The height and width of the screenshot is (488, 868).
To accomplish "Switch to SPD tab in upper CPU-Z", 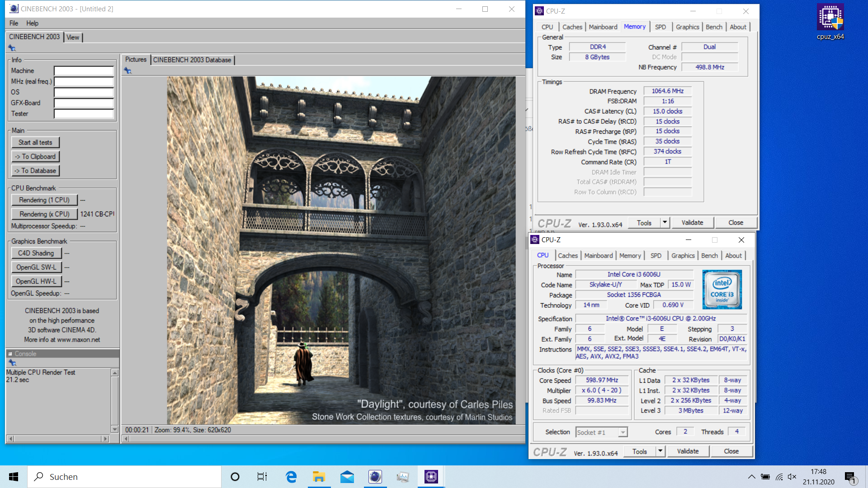I will click(660, 27).
